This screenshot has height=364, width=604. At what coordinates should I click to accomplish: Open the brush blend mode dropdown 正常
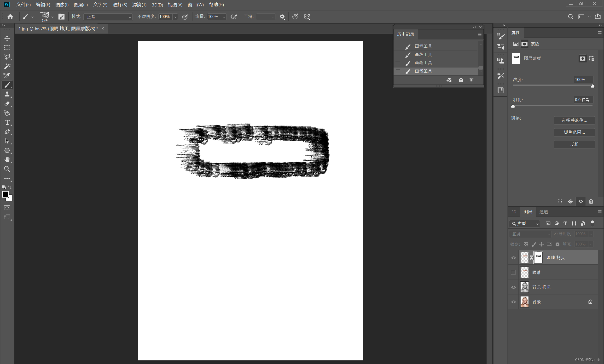(x=108, y=17)
